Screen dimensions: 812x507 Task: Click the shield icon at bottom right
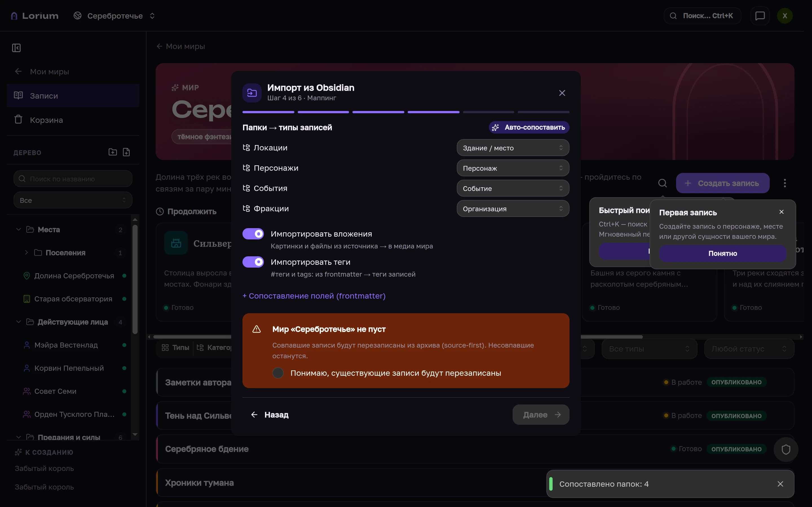pos(786,449)
